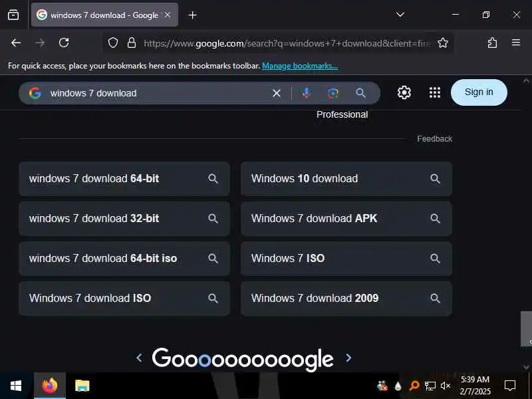532x399 pixels.
Task: Search Windows 10 download suggestion
Action: (x=346, y=178)
